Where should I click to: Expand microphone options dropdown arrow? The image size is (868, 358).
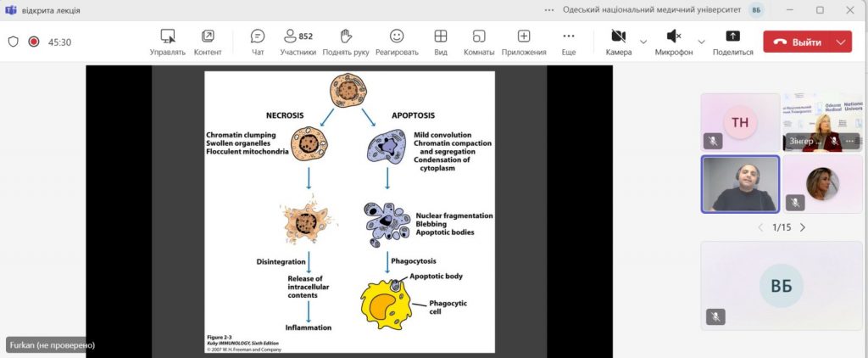click(x=701, y=42)
